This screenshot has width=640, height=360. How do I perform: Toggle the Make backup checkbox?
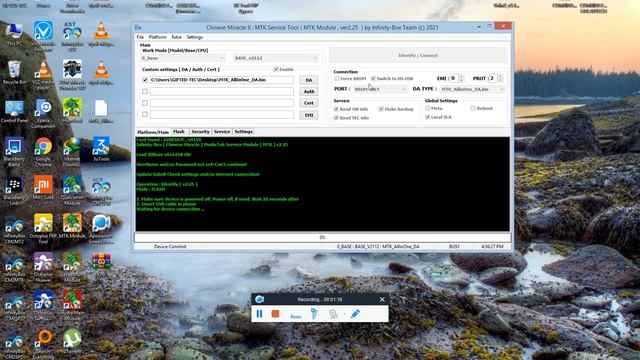point(381,109)
